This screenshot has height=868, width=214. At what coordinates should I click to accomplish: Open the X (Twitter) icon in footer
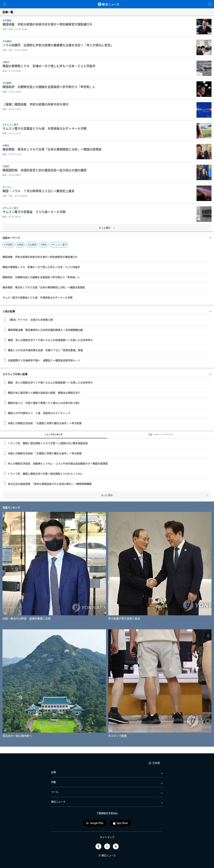pyautogui.click(x=107, y=846)
